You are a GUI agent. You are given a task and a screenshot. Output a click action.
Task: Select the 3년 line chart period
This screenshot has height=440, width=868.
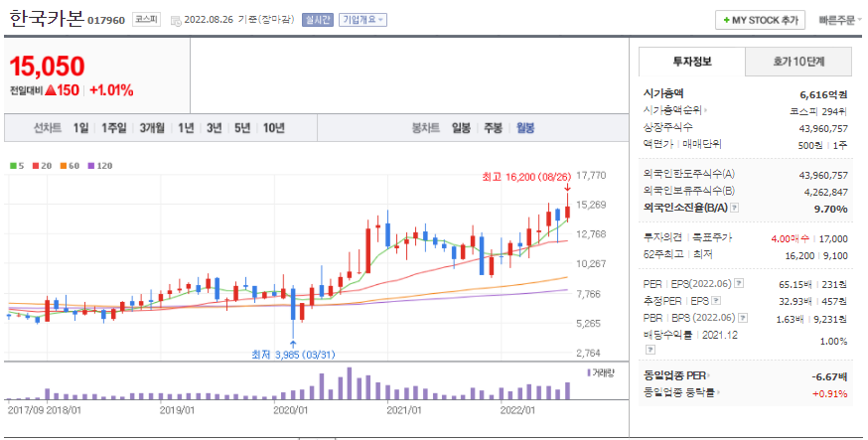pyautogui.click(x=214, y=128)
